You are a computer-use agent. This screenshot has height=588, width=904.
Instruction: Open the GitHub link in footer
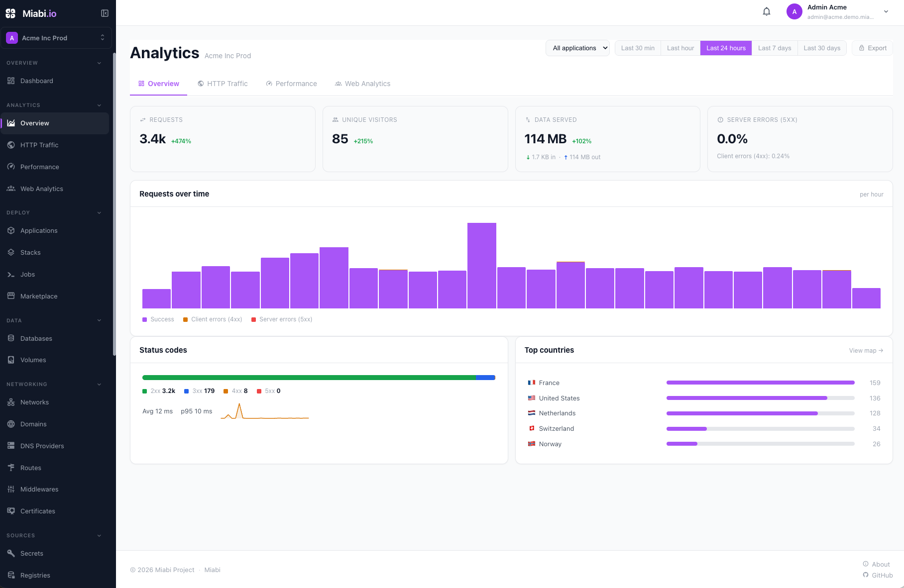click(x=878, y=575)
